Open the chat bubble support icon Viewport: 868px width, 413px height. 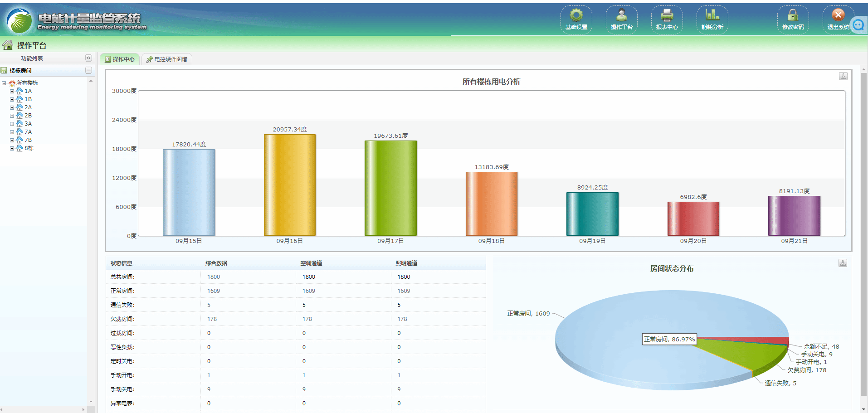tap(858, 25)
